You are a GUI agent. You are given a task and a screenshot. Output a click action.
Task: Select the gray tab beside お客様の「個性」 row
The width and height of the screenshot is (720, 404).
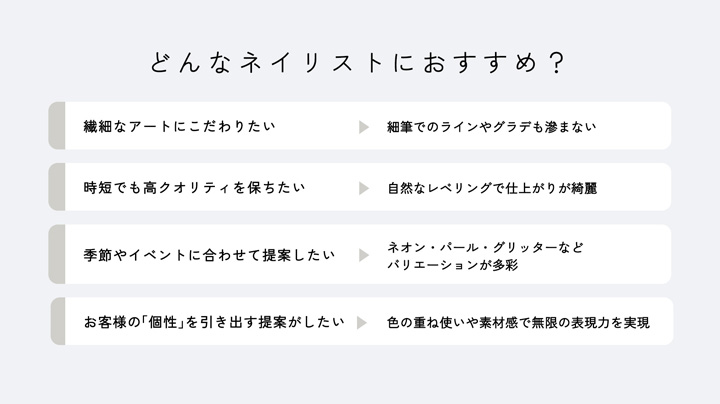pyautogui.click(x=58, y=321)
